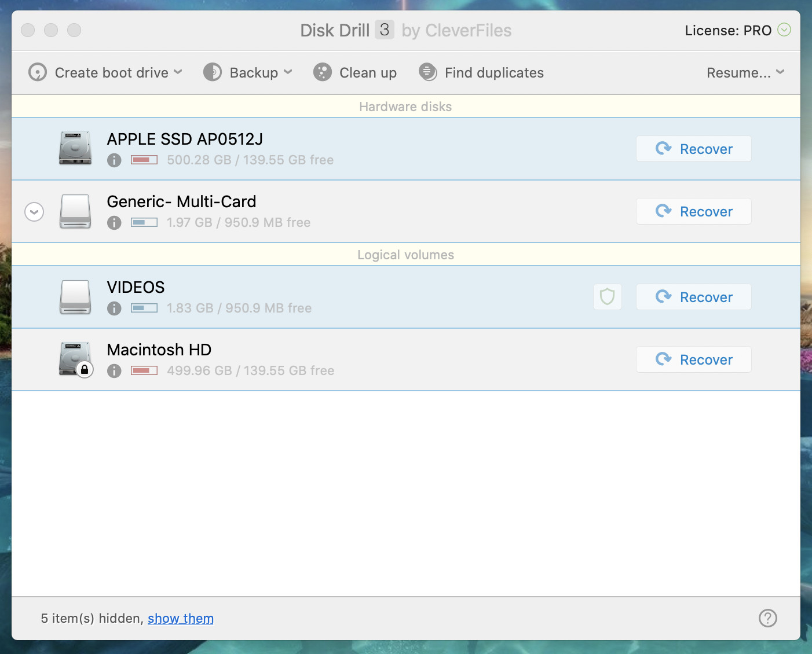Viewport: 812px width, 654px height.
Task: Click the APPLE SSD usage bar indicator
Action: (x=144, y=160)
